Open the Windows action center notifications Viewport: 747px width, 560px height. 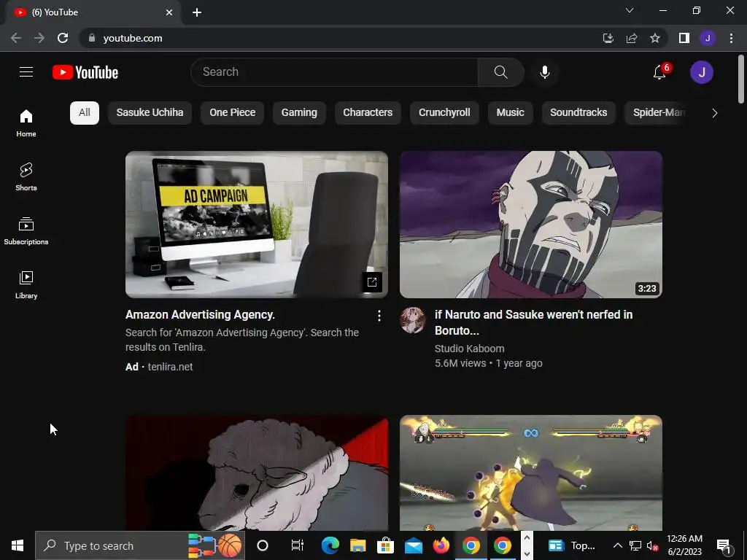(x=724, y=545)
